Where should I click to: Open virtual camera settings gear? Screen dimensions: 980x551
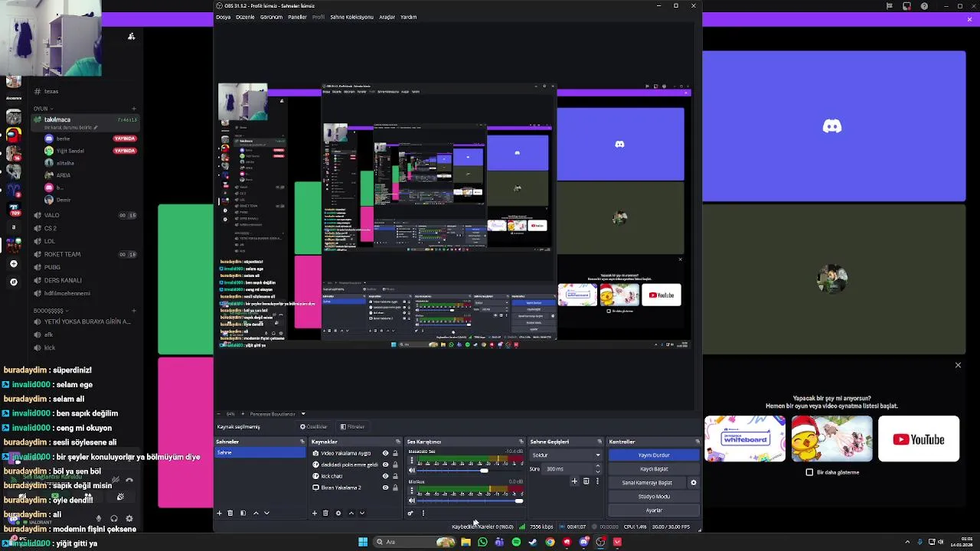pos(694,483)
